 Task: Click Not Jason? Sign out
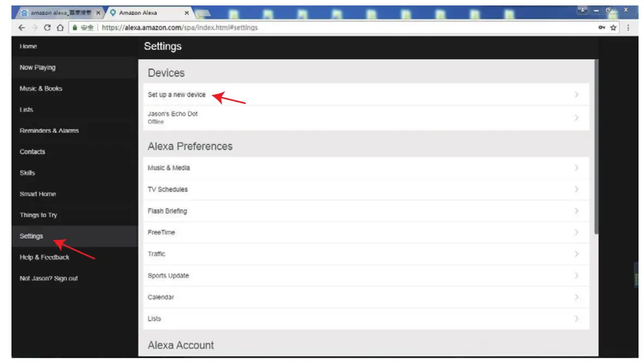49,279
